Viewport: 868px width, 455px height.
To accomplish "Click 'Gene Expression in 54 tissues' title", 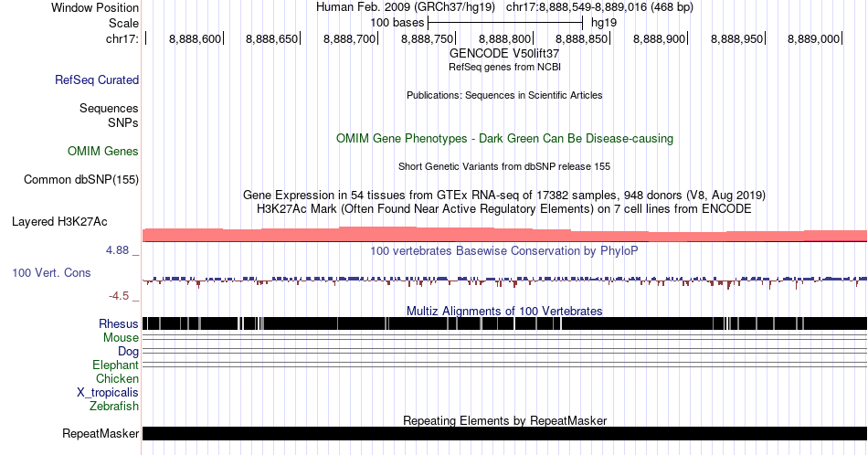I will (x=504, y=195).
